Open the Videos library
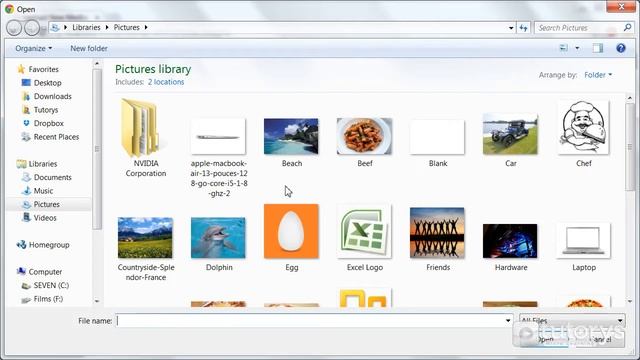The width and height of the screenshot is (640, 360). 39,218
